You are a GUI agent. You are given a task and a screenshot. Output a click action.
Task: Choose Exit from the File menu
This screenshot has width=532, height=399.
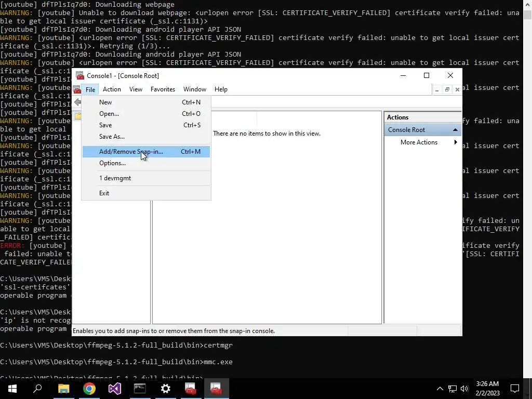pos(146,193)
